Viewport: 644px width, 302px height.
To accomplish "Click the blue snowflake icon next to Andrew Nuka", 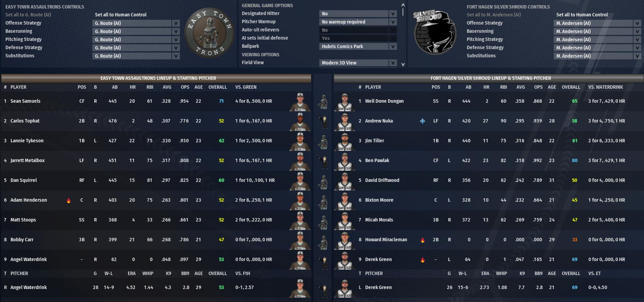I will click(x=422, y=121).
